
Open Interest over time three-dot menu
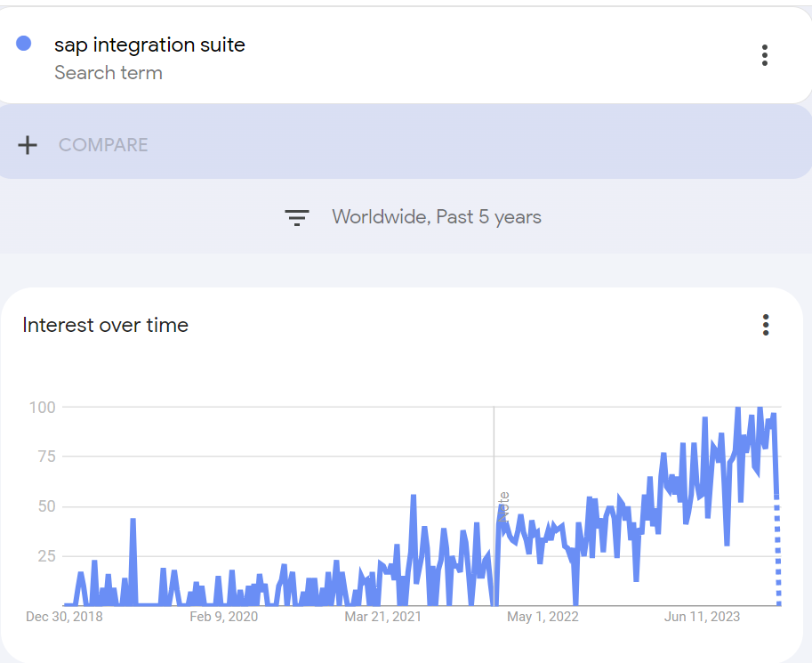(x=766, y=325)
